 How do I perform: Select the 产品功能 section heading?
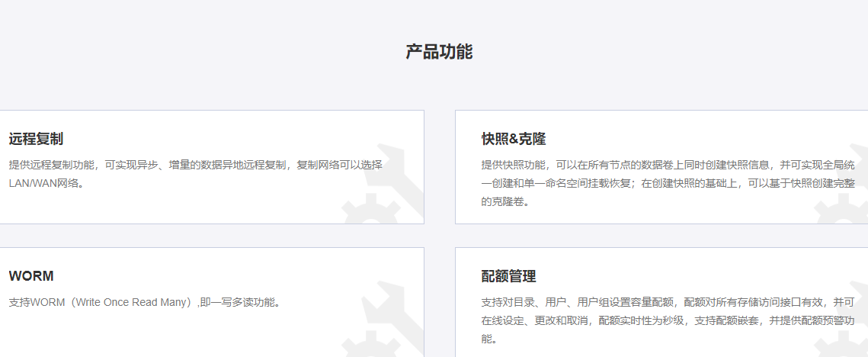[439, 52]
